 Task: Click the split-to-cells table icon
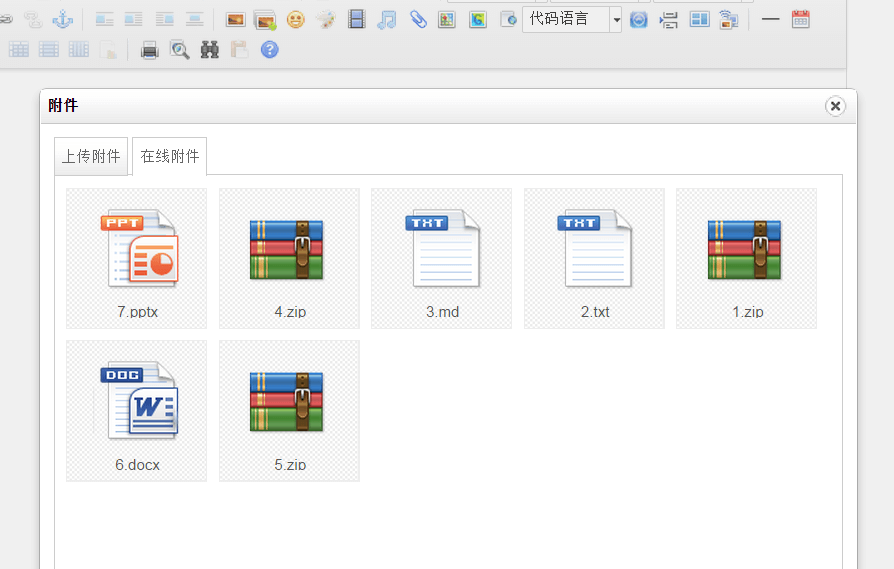(19, 50)
